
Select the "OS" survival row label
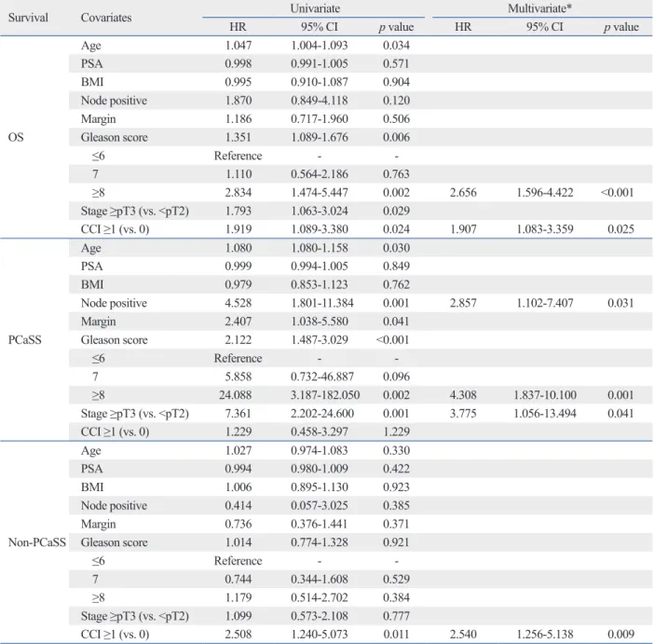[x=16, y=137]
